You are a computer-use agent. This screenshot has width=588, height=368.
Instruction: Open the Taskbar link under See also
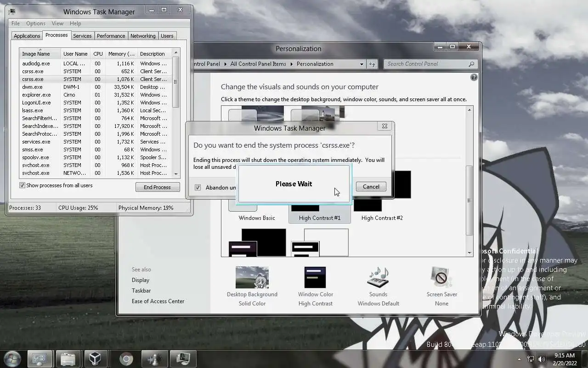pyautogui.click(x=141, y=291)
